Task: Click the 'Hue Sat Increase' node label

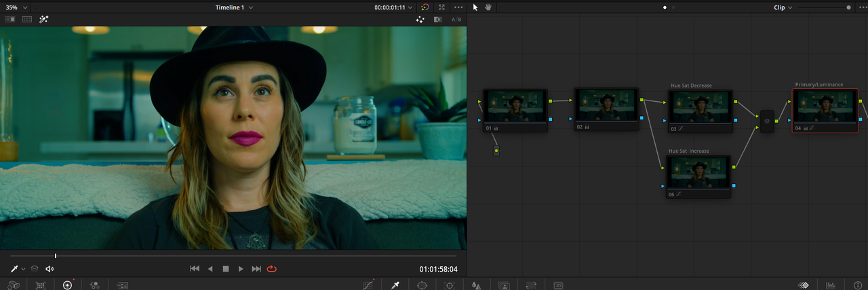Action: point(689,151)
